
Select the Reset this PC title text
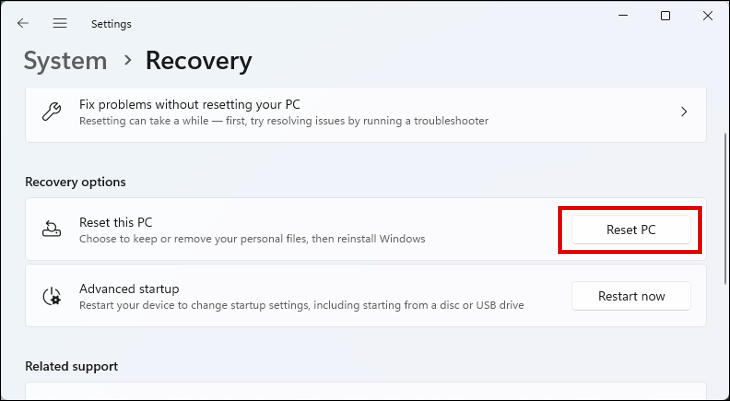point(116,222)
